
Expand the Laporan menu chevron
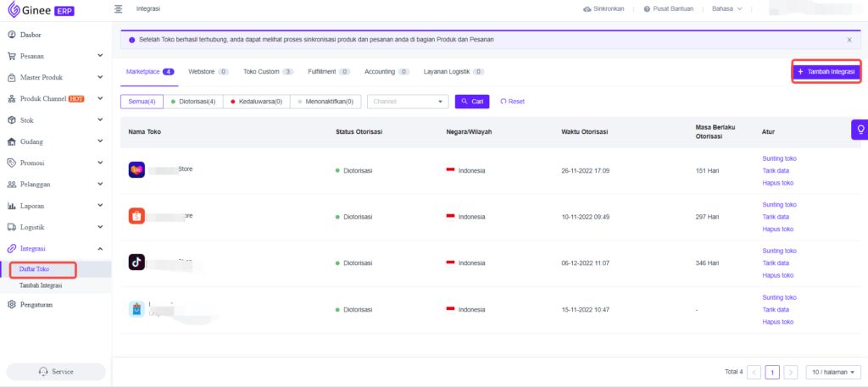click(x=100, y=205)
